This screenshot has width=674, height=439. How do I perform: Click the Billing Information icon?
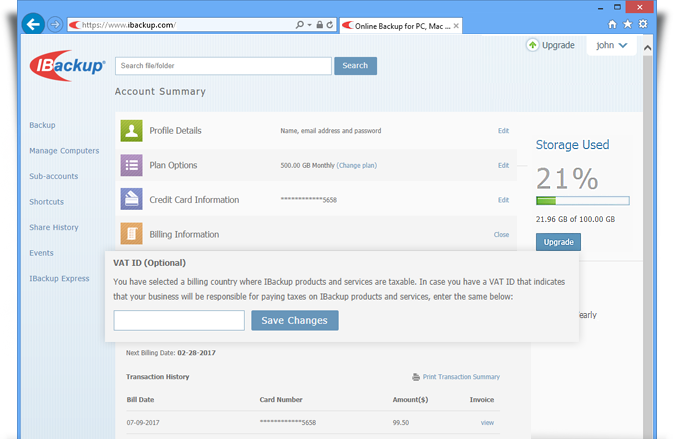point(132,234)
